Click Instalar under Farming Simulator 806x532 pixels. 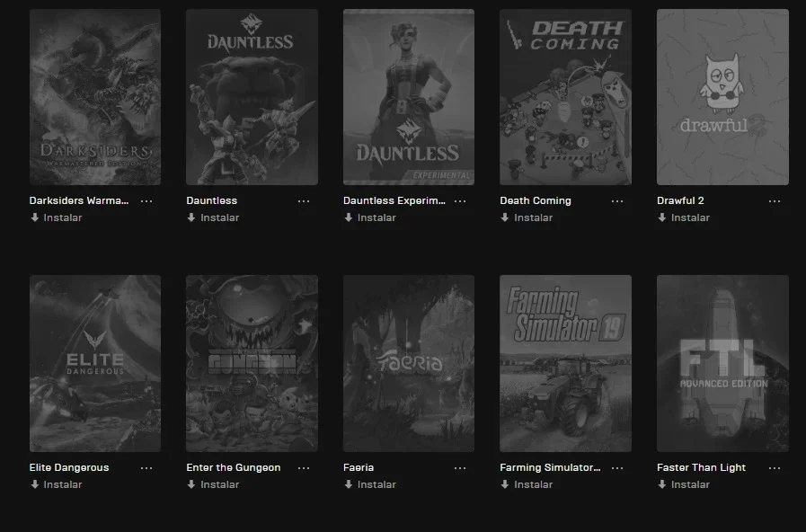[x=527, y=484]
